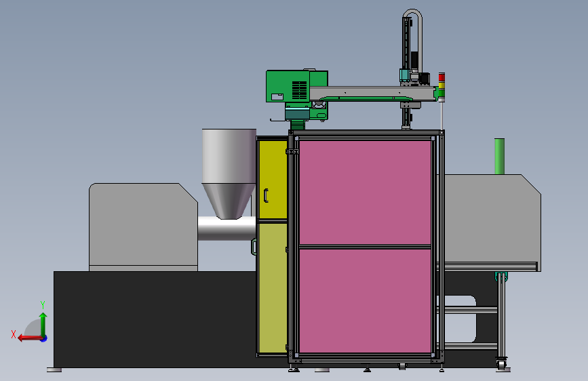588x381 pixels.
Task: Select the silver feed hopper
Action: (229, 174)
